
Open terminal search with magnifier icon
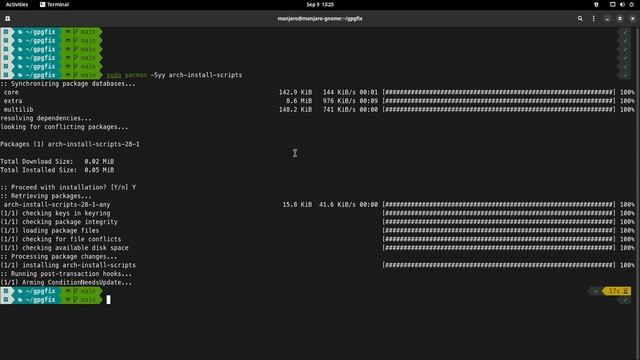tap(580, 18)
